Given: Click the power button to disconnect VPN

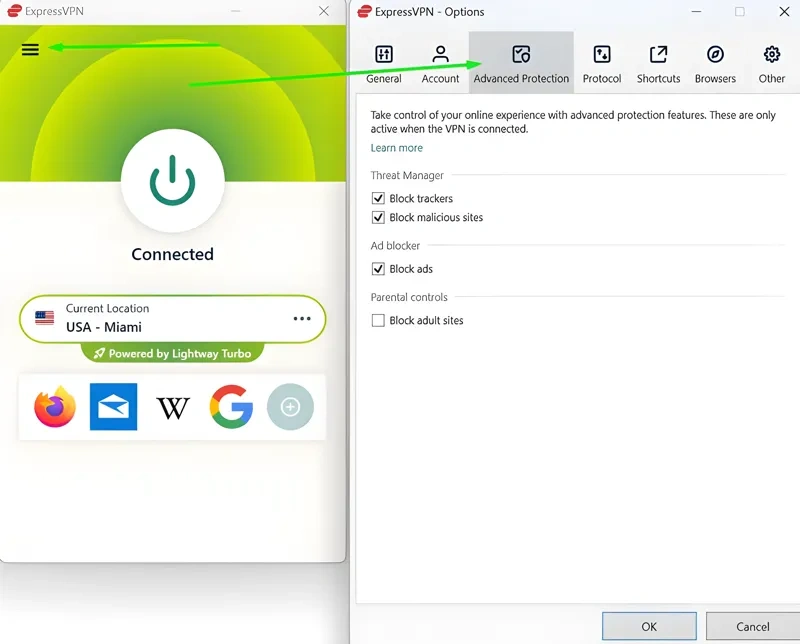Looking at the screenshot, I should (x=172, y=180).
